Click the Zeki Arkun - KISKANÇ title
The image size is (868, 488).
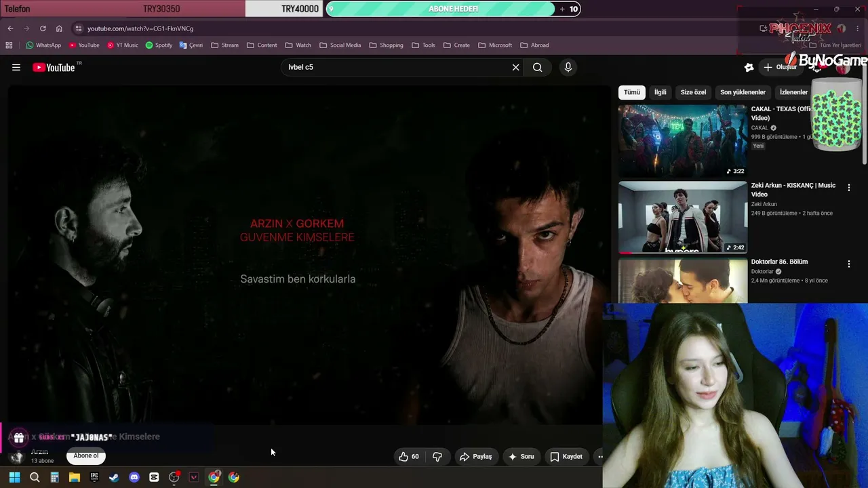point(793,190)
